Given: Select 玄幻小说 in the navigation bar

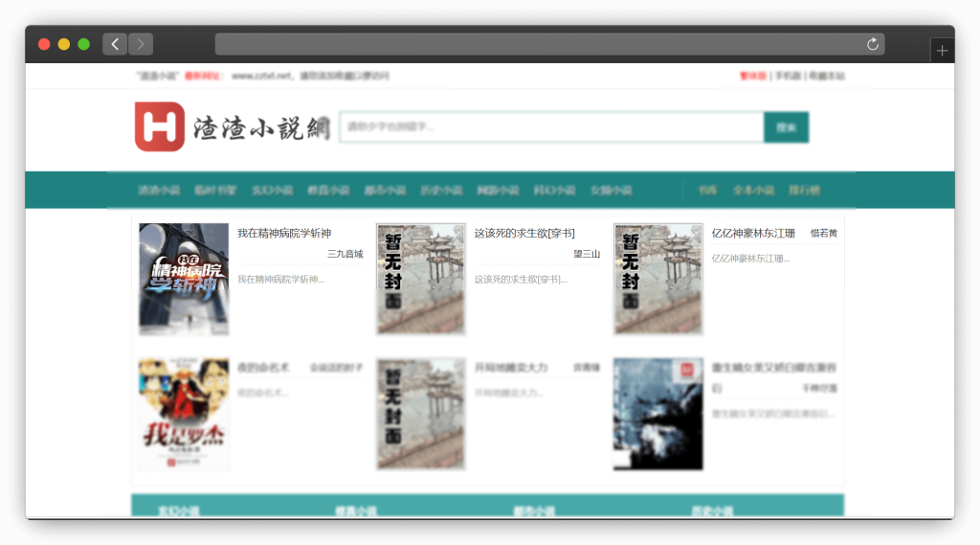Looking at the screenshot, I should 272,191.
